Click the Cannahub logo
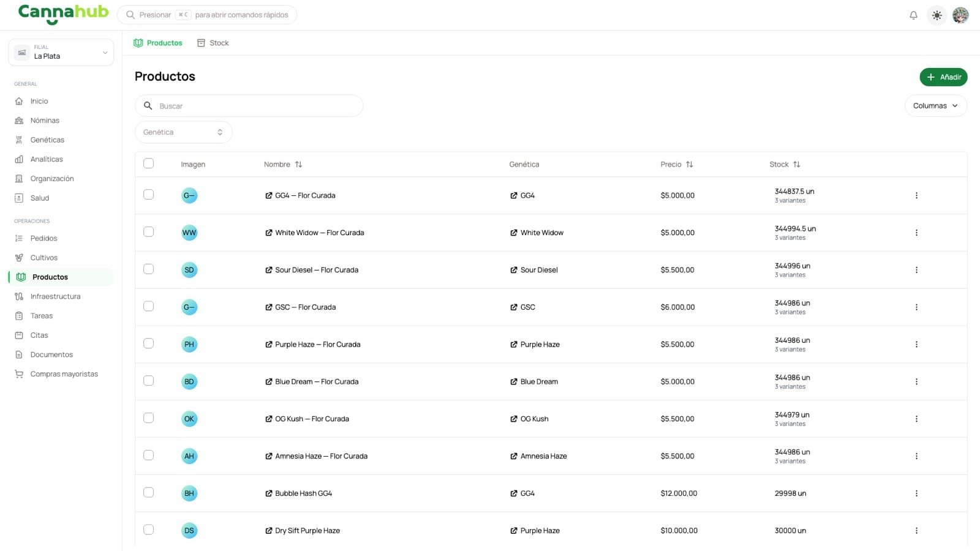This screenshot has width=980, height=551. pos(63,14)
